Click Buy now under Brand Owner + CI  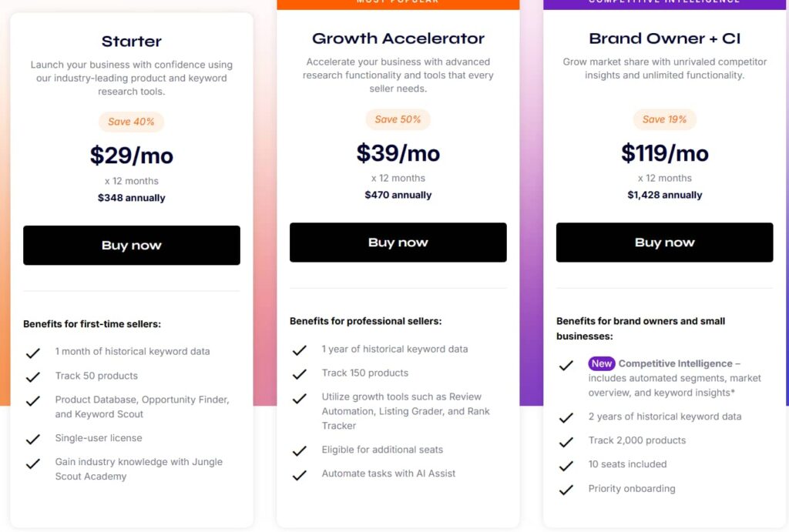(x=664, y=243)
